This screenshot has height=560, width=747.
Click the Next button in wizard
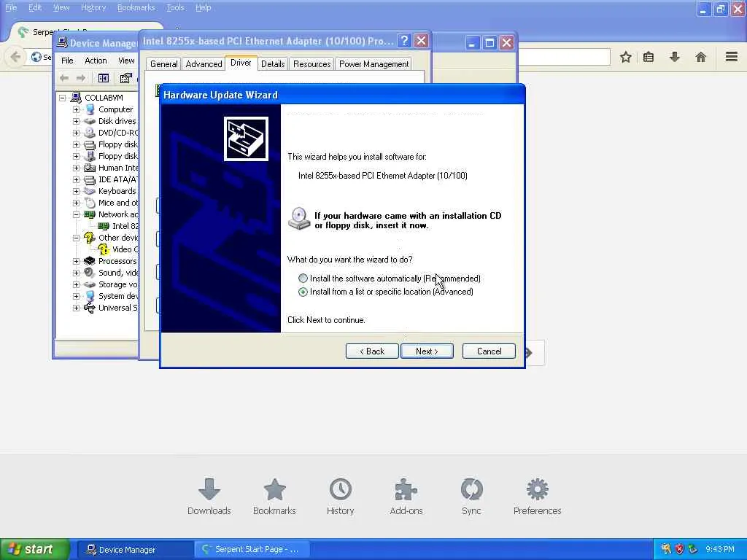(x=427, y=351)
